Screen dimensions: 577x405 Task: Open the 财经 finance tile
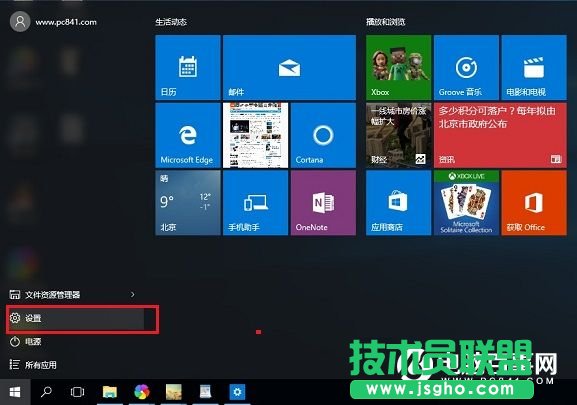(398, 135)
